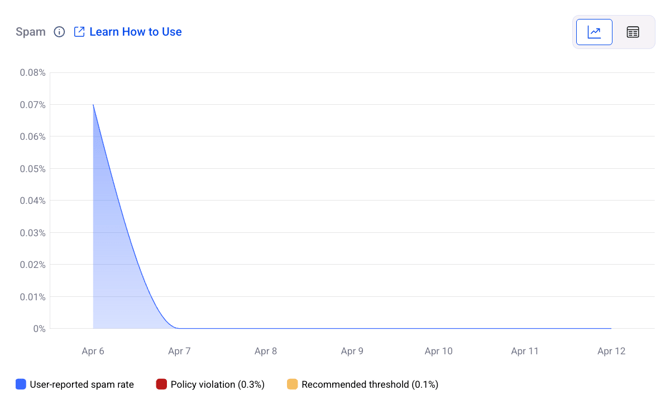Click the Apr 8 axis label
This screenshot has width=670, height=410.
(265, 351)
